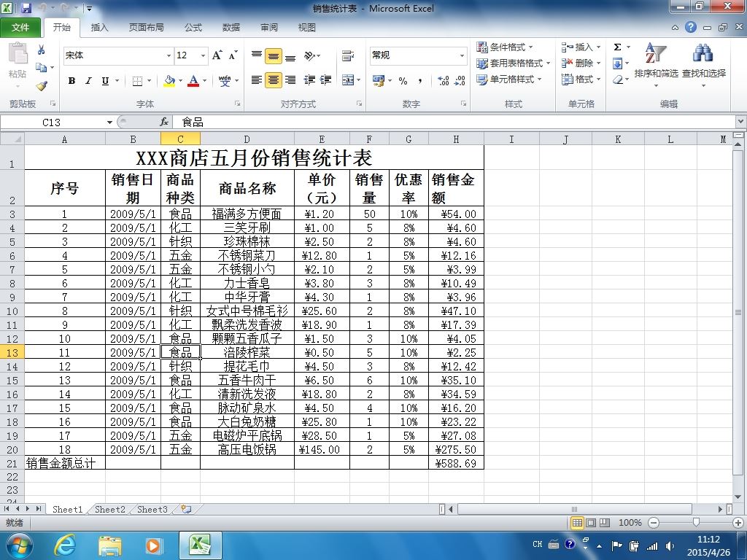Toggle center horizontal alignment
Viewport: 747px width, 560px height.
pos(274,80)
